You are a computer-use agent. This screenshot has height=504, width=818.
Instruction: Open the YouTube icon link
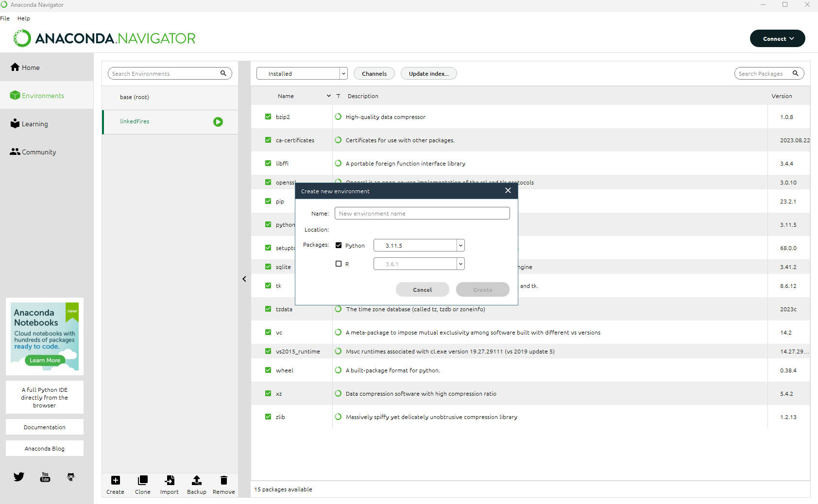(x=45, y=477)
